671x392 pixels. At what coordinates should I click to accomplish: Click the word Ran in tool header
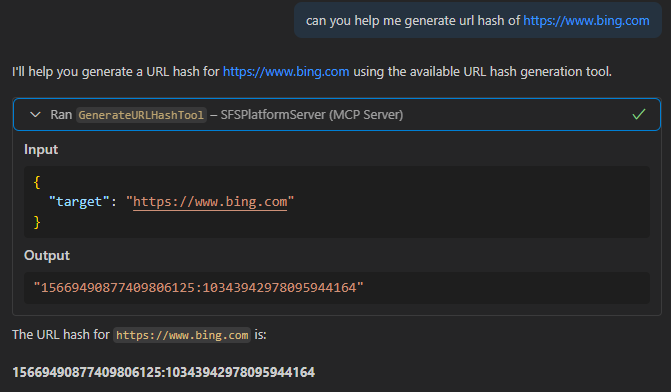tap(61, 115)
